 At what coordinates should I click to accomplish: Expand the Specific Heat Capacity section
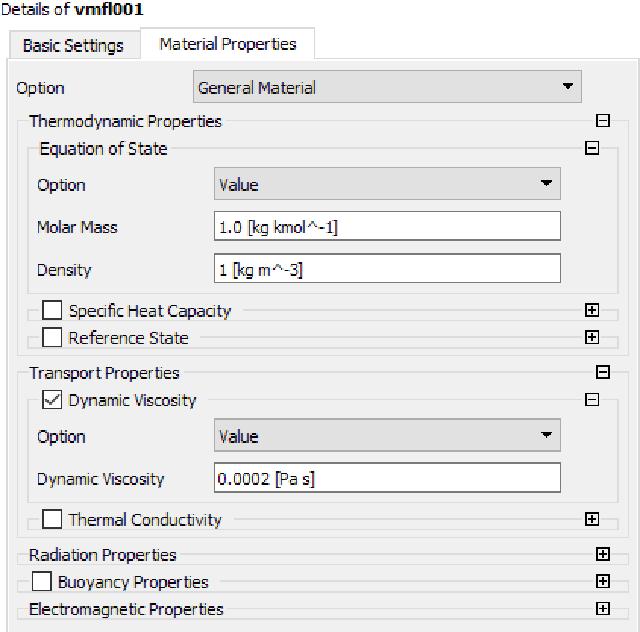coord(592,310)
